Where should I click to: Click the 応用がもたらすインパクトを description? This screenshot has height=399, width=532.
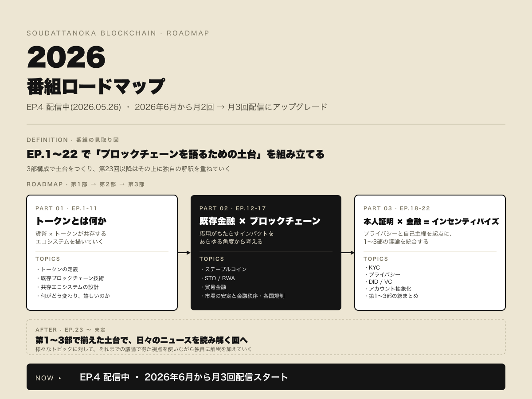[237, 238]
